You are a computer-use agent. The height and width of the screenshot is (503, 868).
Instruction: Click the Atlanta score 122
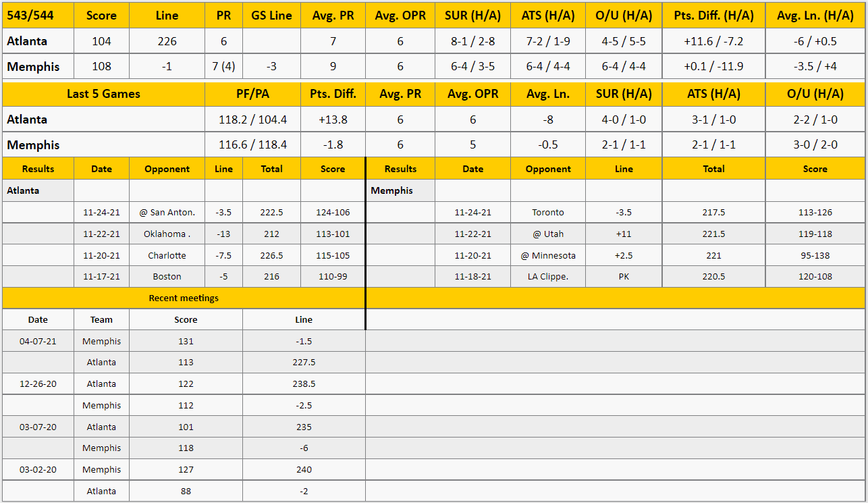186,383
